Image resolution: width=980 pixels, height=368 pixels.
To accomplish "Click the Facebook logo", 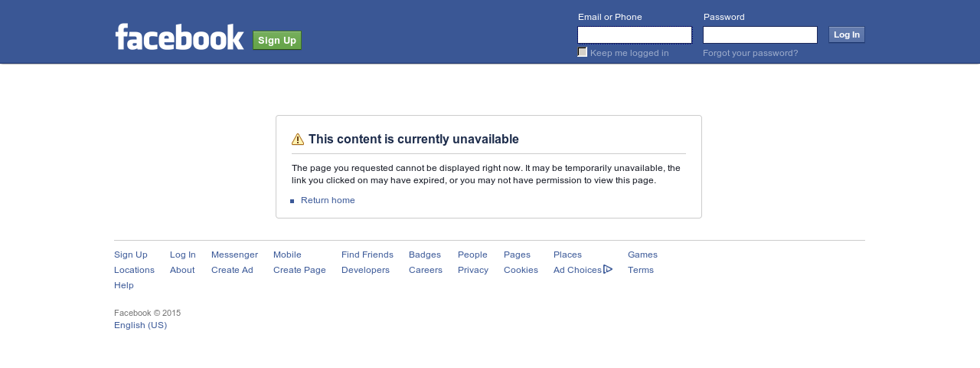I will (x=180, y=37).
